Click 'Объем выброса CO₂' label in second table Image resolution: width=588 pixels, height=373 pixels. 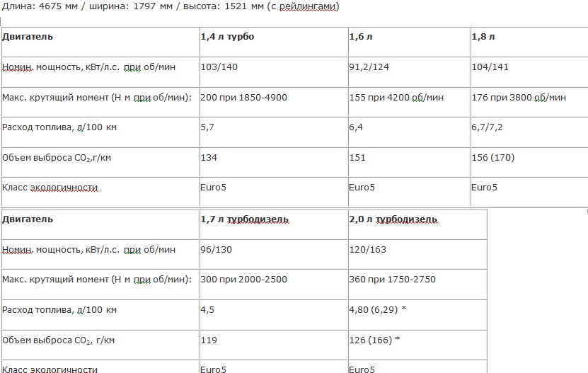[58, 340]
